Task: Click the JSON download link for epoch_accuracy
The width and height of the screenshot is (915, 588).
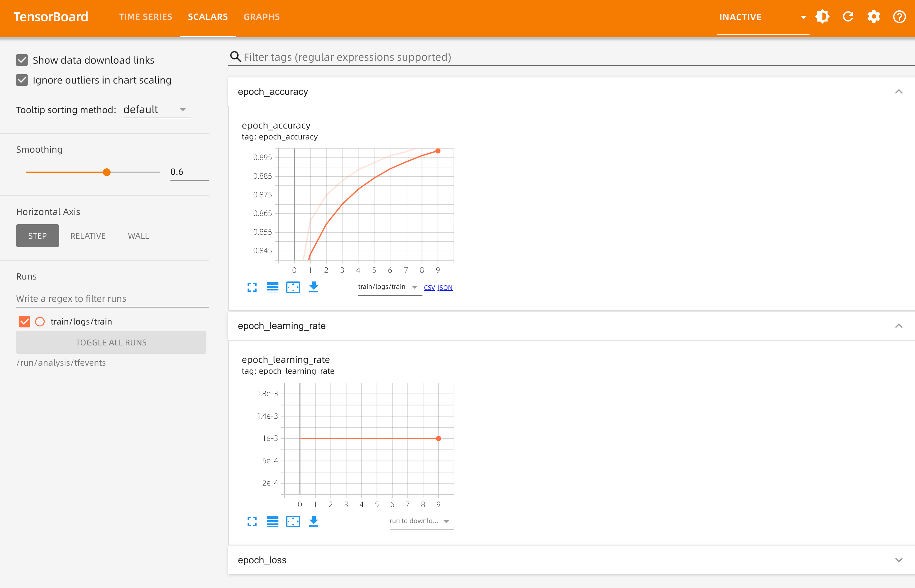Action: [x=445, y=287]
